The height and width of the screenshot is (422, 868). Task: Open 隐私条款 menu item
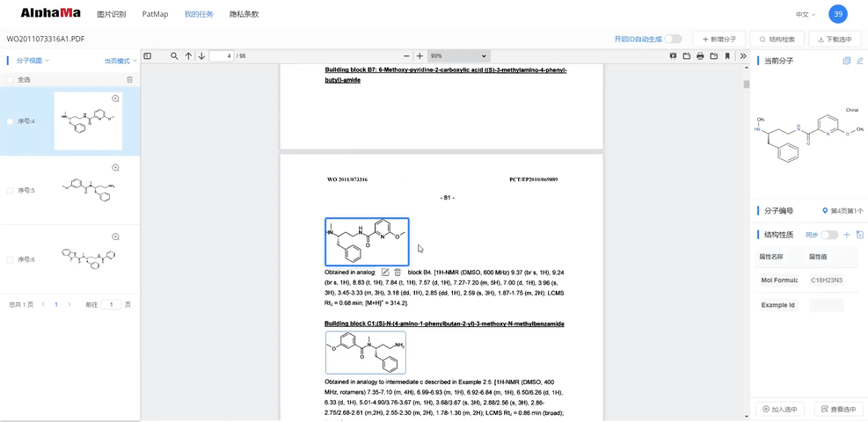click(244, 14)
